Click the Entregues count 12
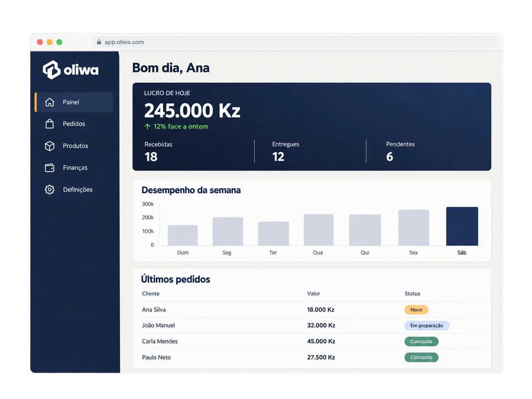Viewport: 532px width, 399px height. coord(278,157)
